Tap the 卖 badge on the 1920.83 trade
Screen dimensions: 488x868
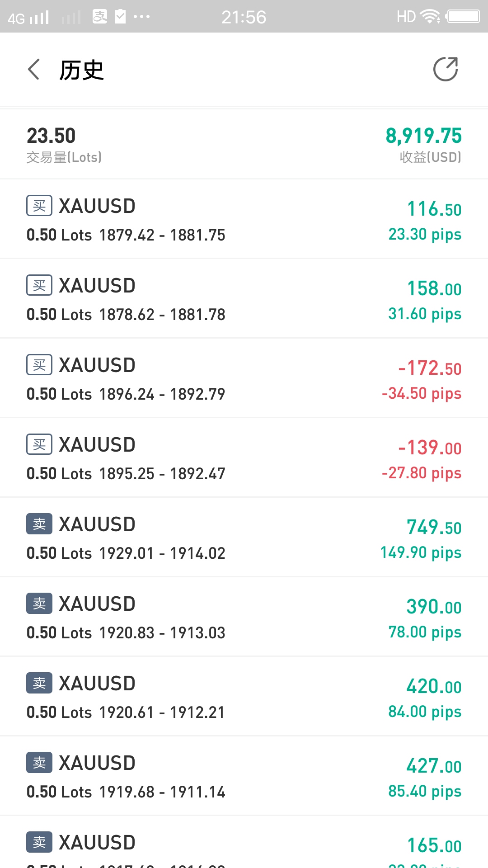pos(39,604)
